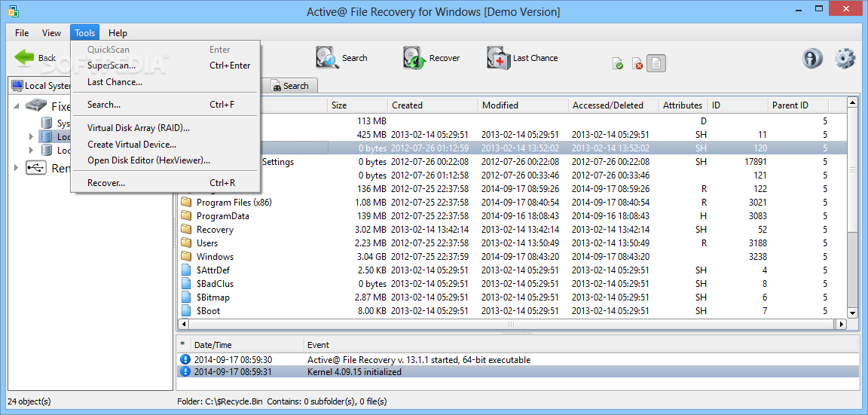Image resolution: width=868 pixels, height=415 pixels.
Task: Click the ID value 17891 cell
Action: click(756, 162)
